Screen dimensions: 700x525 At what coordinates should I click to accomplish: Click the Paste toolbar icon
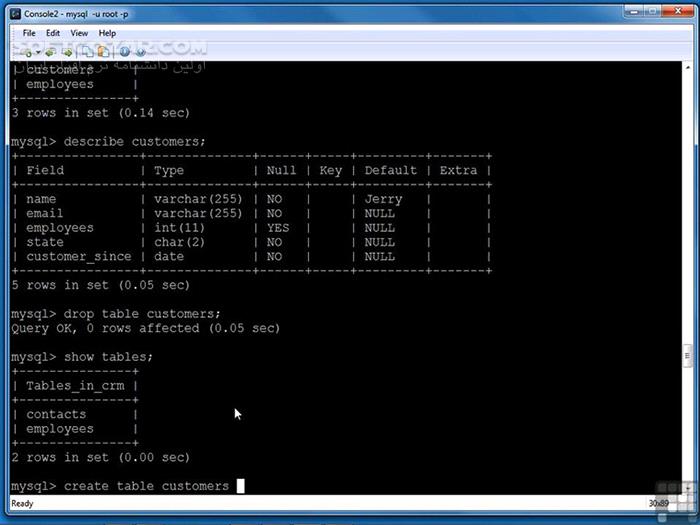point(104,52)
